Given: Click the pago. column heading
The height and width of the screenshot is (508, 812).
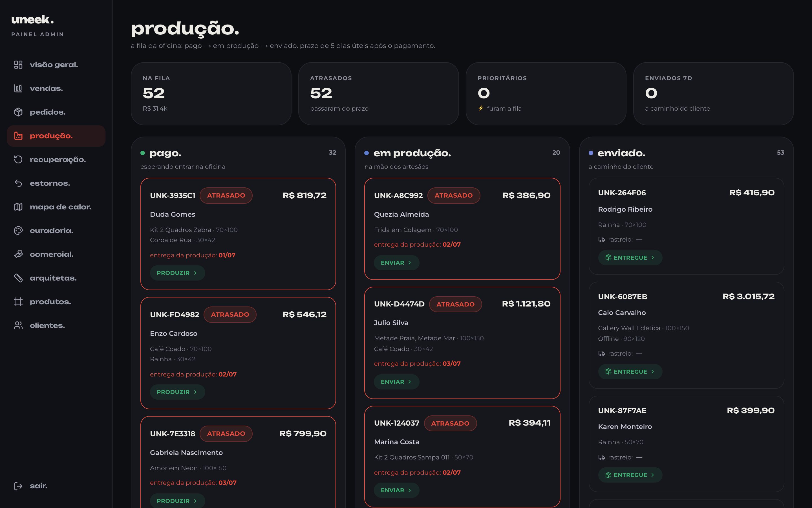Looking at the screenshot, I should (x=165, y=153).
